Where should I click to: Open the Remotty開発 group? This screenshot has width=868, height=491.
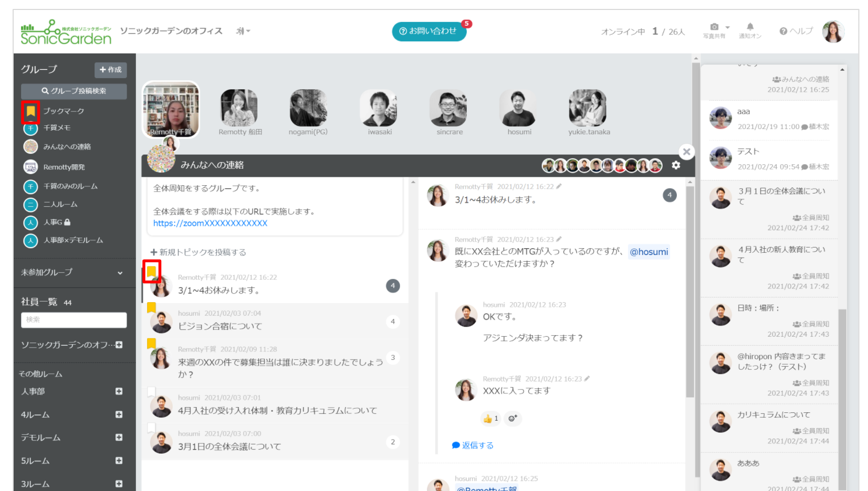[64, 167]
